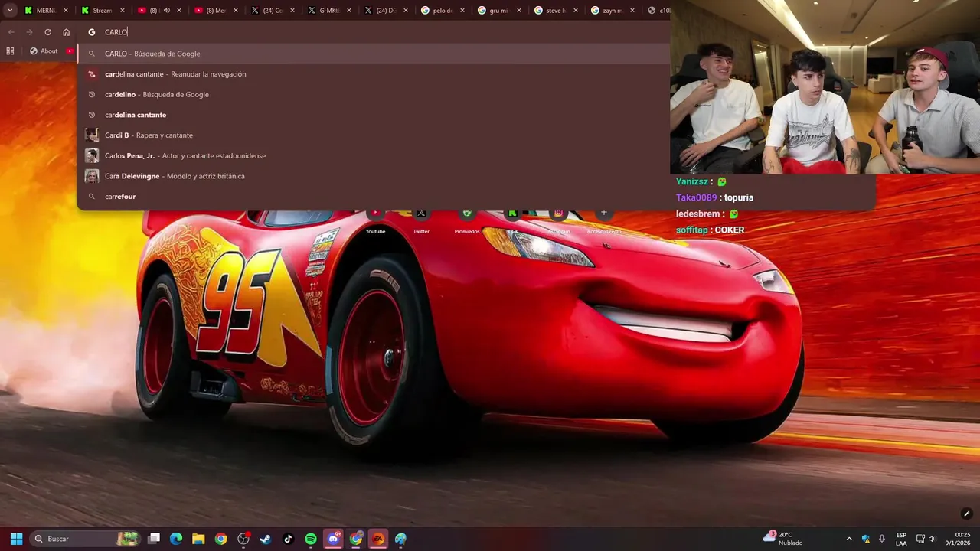Open the apps grid in bookmarks bar
Screen dimensions: 980x551
click(x=10, y=51)
